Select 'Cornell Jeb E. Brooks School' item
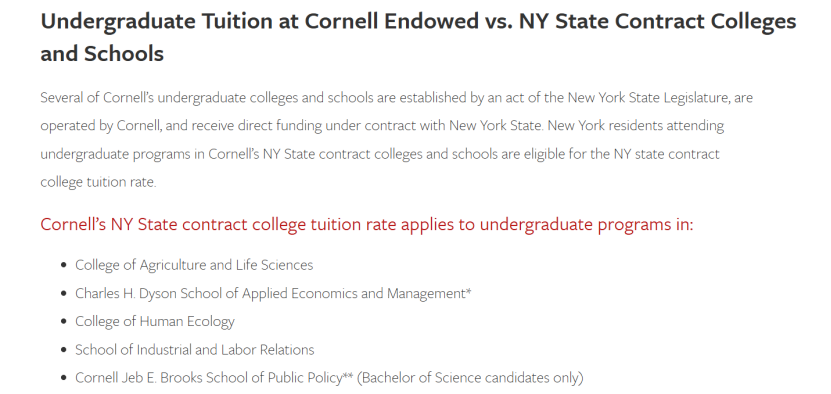831x394 pixels. (x=329, y=378)
